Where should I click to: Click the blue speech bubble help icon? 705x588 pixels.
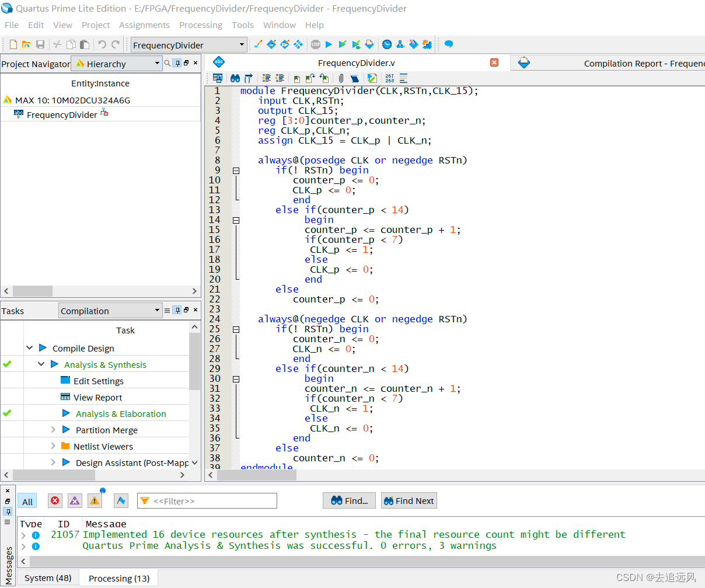449,44
